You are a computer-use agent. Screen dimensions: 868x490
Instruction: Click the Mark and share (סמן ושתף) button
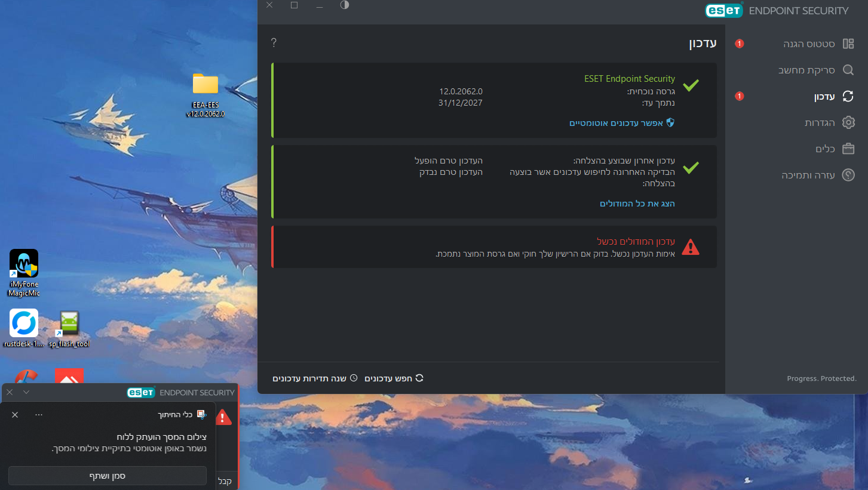[x=108, y=476]
